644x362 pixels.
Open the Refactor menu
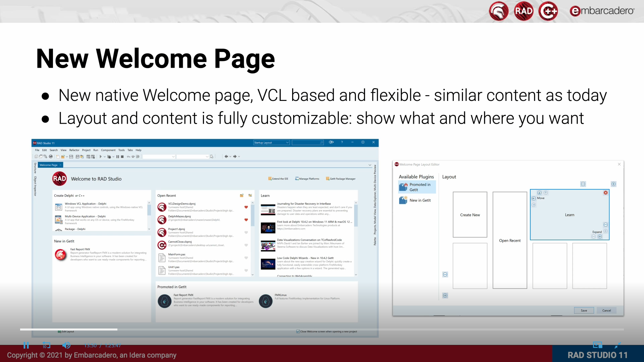tap(74, 150)
